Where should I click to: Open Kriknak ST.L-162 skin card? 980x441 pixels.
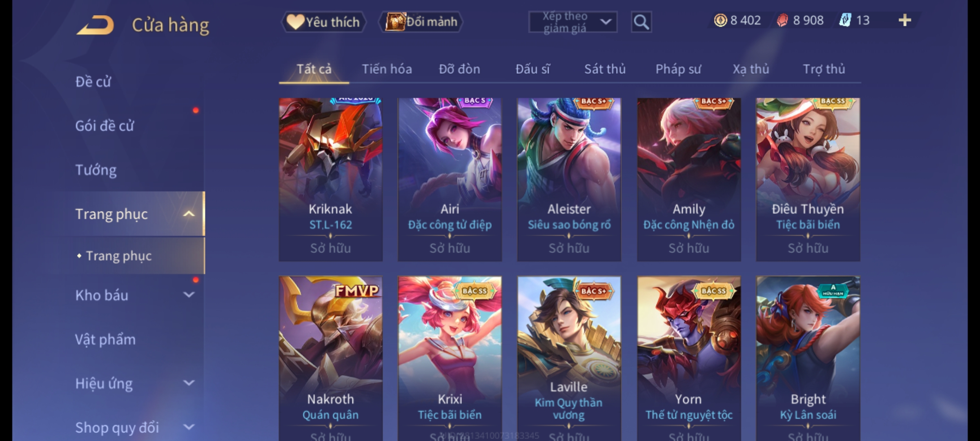pyautogui.click(x=331, y=179)
